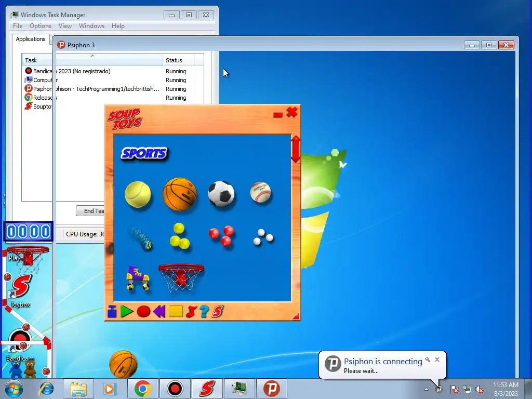Pick the basketball toy in Sports
The height and width of the screenshot is (399, 532).
pyautogui.click(x=180, y=194)
